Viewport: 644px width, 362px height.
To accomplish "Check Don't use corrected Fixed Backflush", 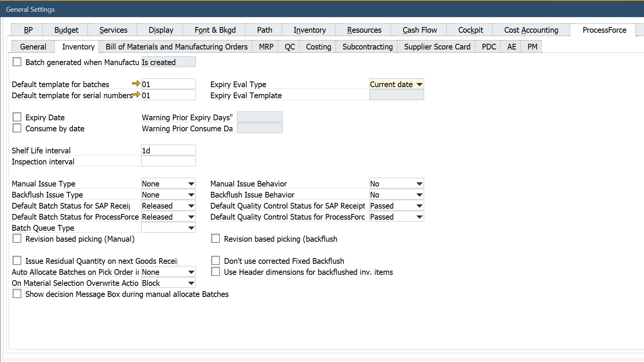I will tap(215, 260).
